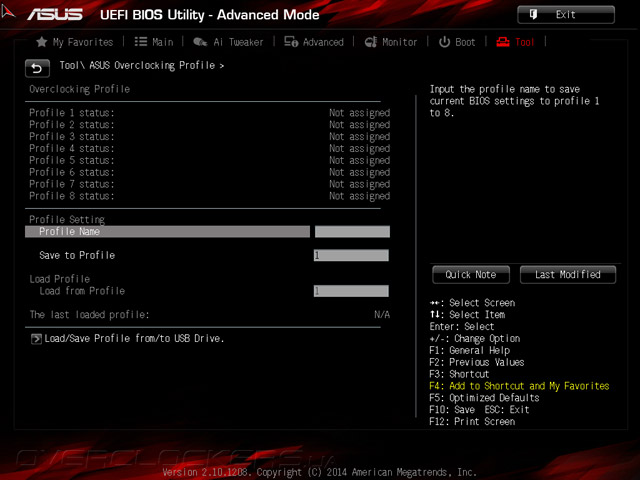The width and height of the screenshot is (640, 480).
Task: Select the Save to Profile label
Action: click(77, 256)
